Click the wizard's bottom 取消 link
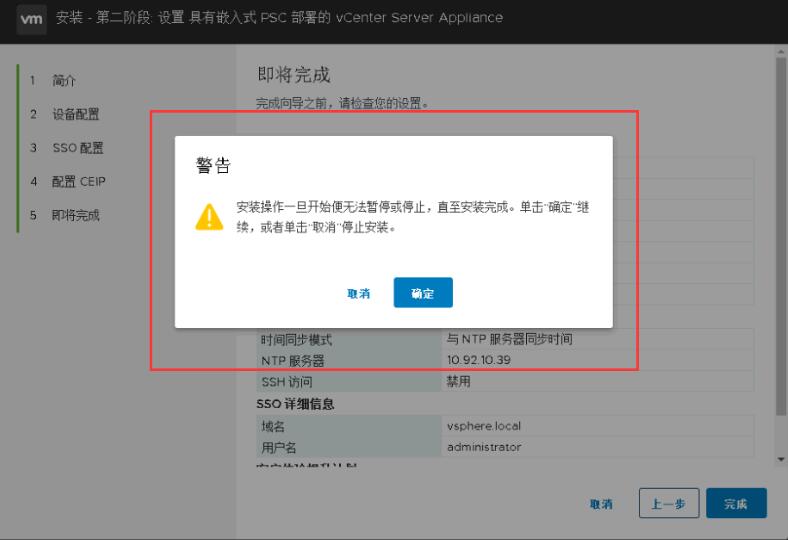The width and height of the screenshot is (788, 540). 601,504
